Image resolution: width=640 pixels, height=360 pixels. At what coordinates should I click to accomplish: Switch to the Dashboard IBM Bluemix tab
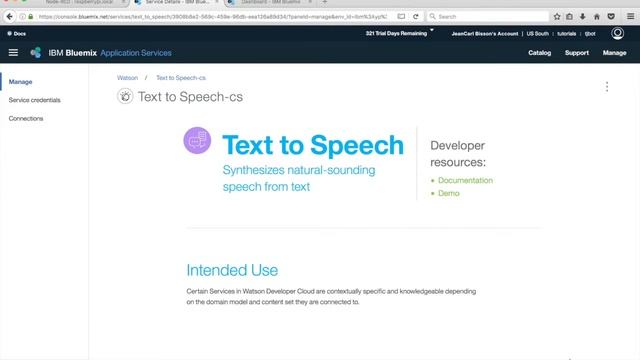coord(271,2)
